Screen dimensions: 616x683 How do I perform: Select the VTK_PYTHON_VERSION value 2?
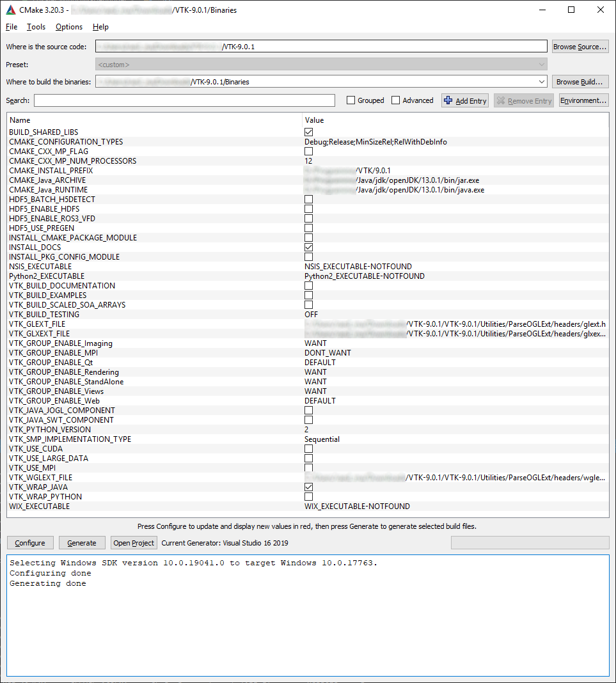pyautogui.click(x=306, y=430)
